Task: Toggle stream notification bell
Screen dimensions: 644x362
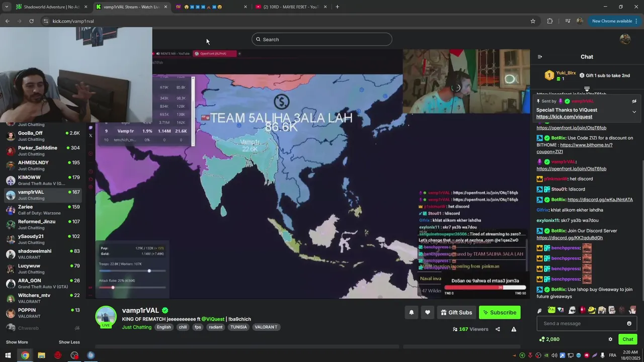Action: 411,312
